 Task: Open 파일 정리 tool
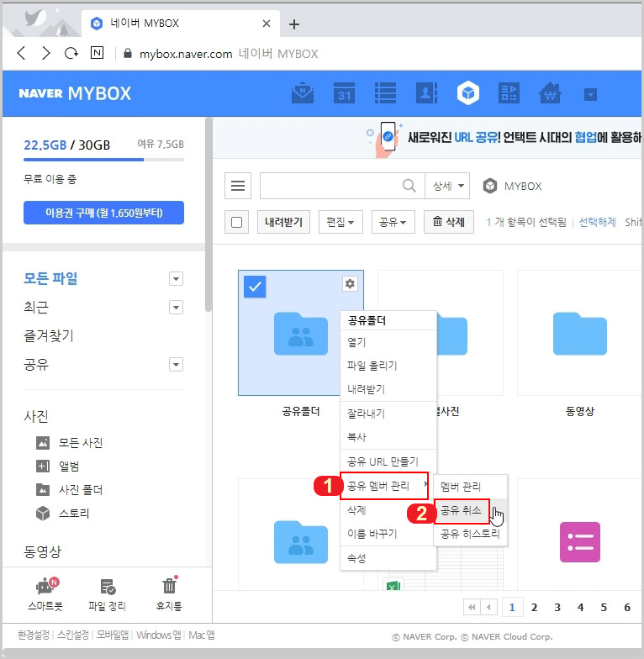[x=108, y=593]
